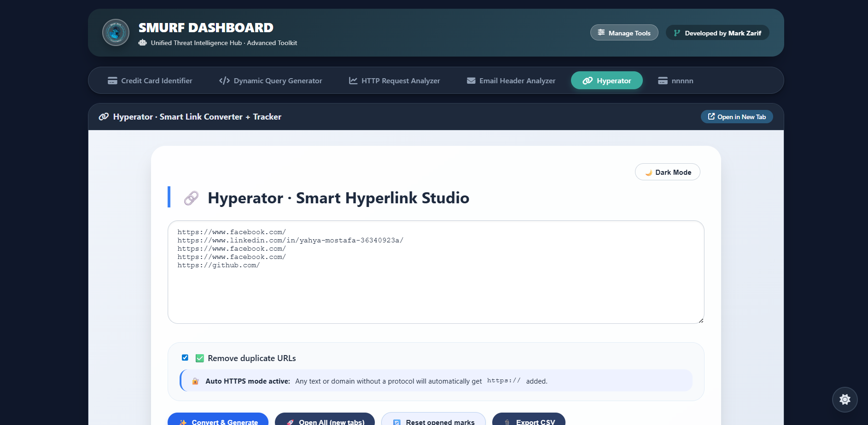Screen dimensions: 868x425
Task: Click the linkedin.com URL line
Action: click(x=291, y=241)
